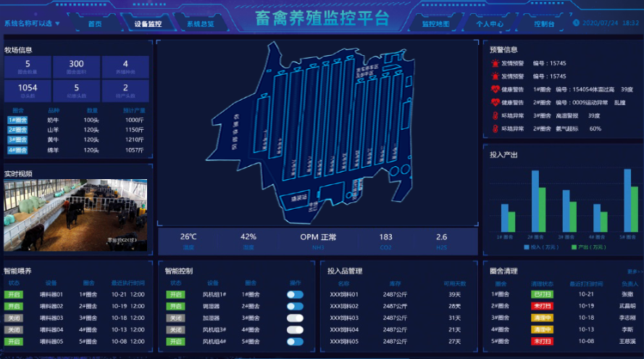The width and height of the screenshot is (644, 359).
Task: Select the 4#圈舍 tag in 牧场信息
Action: 17,150
